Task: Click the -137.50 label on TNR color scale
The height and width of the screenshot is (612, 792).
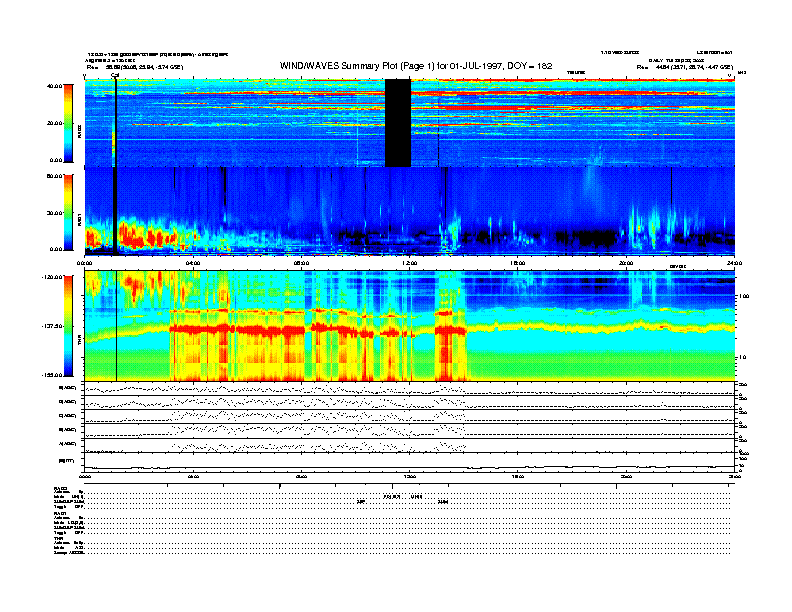Action: pyautogui.click(x=52, y=326)
